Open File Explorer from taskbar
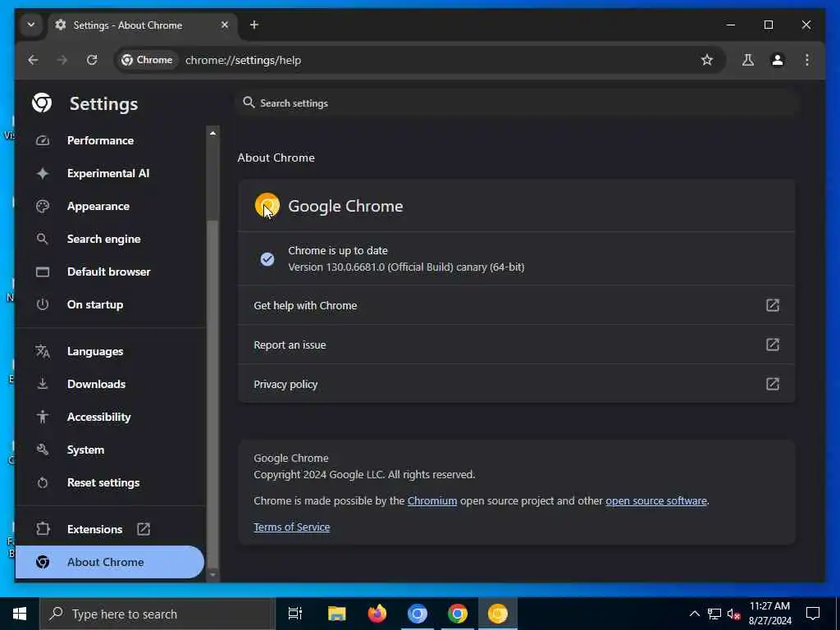This screenshot has height=630, width=840. coord(337,614)
